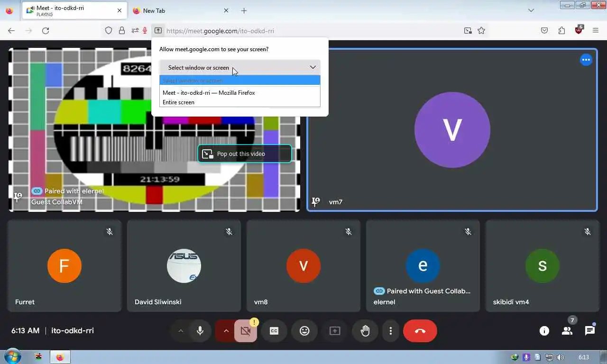This screenshot has width=607, height=364.
Task: Click the volume speaker tray icon
Action: (x=560, y=357)
